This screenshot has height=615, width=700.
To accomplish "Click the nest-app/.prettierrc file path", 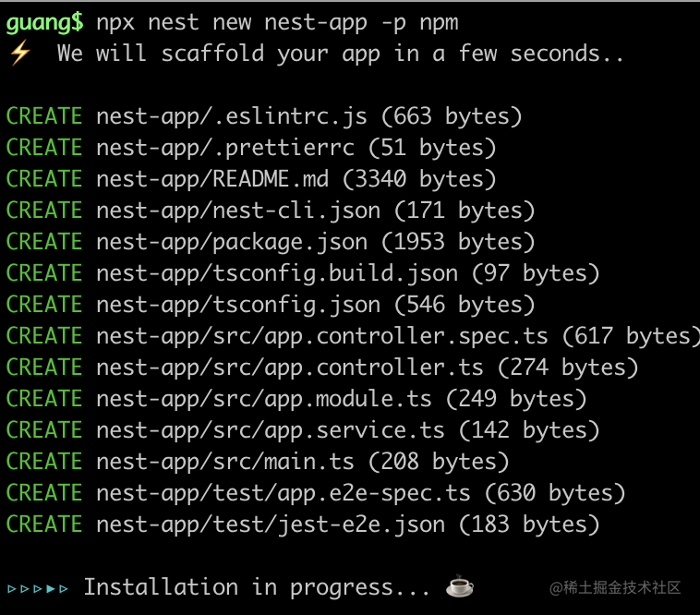I will (x=225, y=148).
